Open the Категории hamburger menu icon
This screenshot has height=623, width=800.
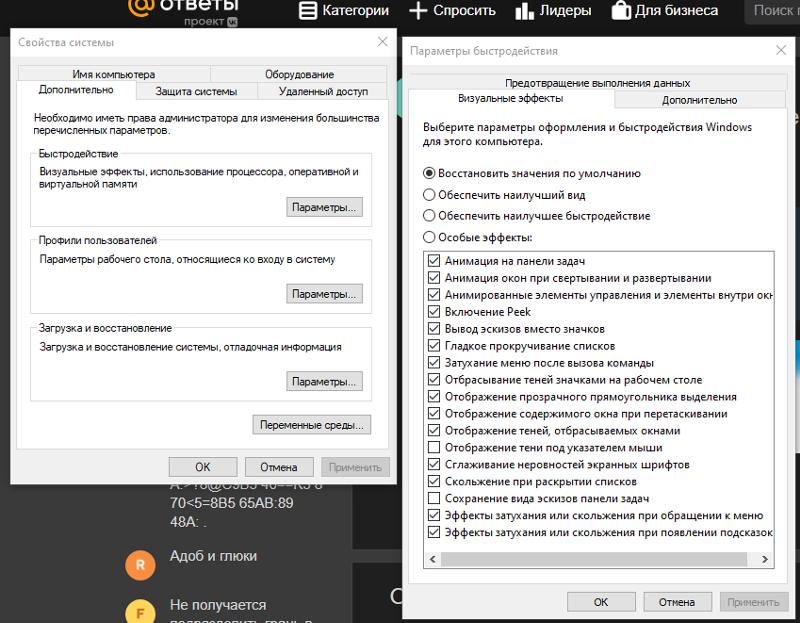[307, 11]
